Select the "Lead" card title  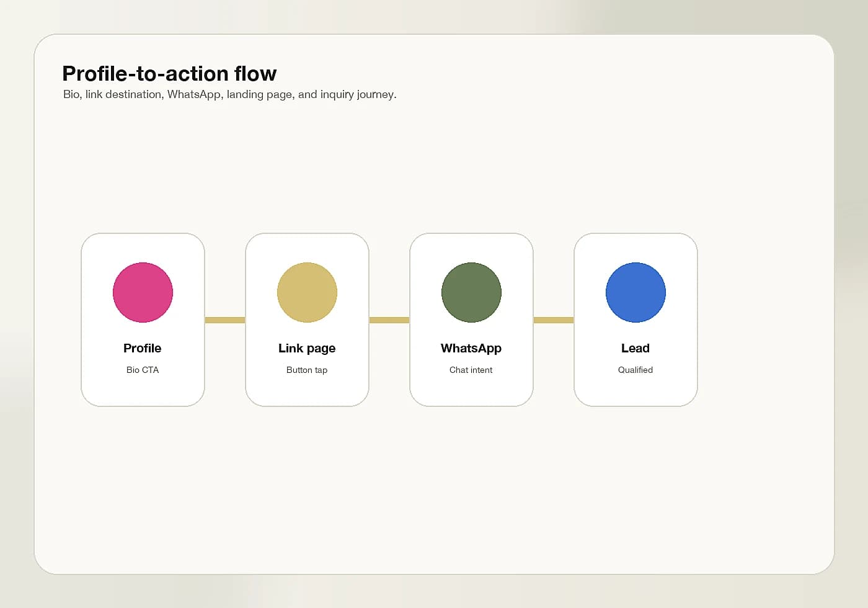point(635,348)
